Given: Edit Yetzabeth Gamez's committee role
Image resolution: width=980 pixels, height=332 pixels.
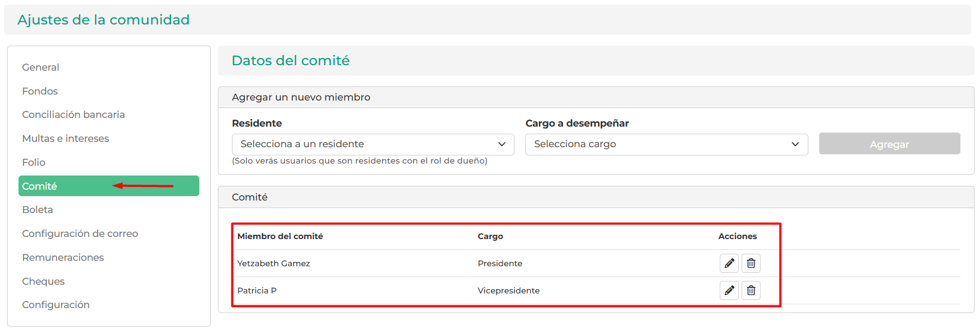Looking at the screenshot, I should click(x=729, y=264).
